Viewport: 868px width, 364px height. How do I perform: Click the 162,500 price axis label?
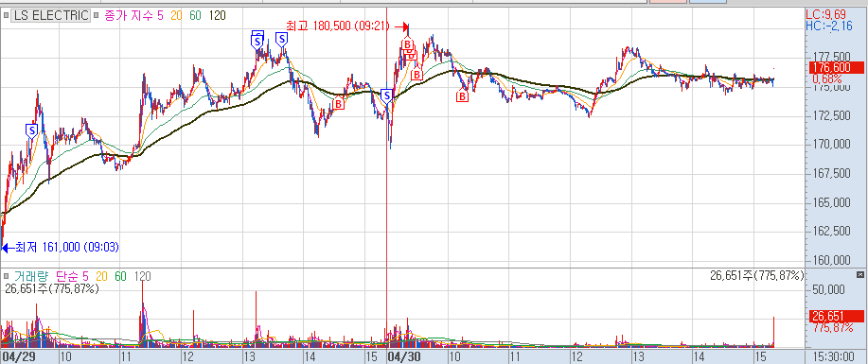tap(830, 232)
